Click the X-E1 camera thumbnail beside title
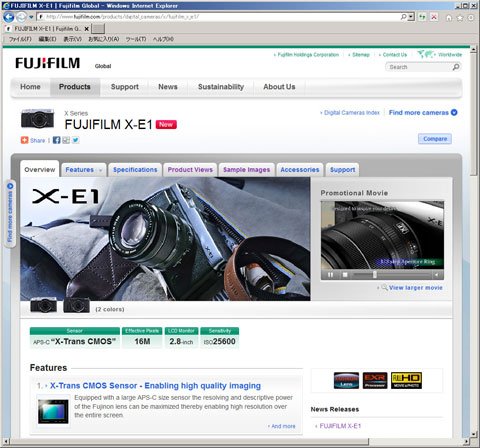This screenshot has width=480, height=448. (x=37, y=118)
